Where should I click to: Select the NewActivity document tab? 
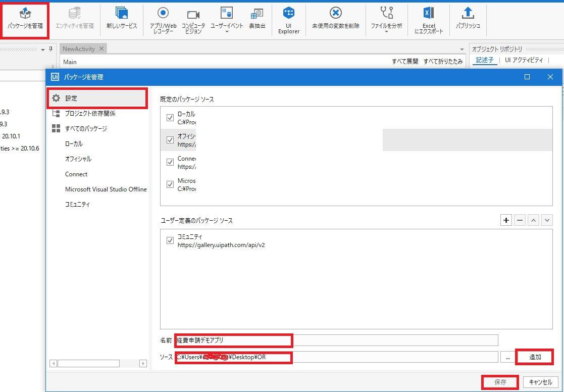click(x=78, y=48)
